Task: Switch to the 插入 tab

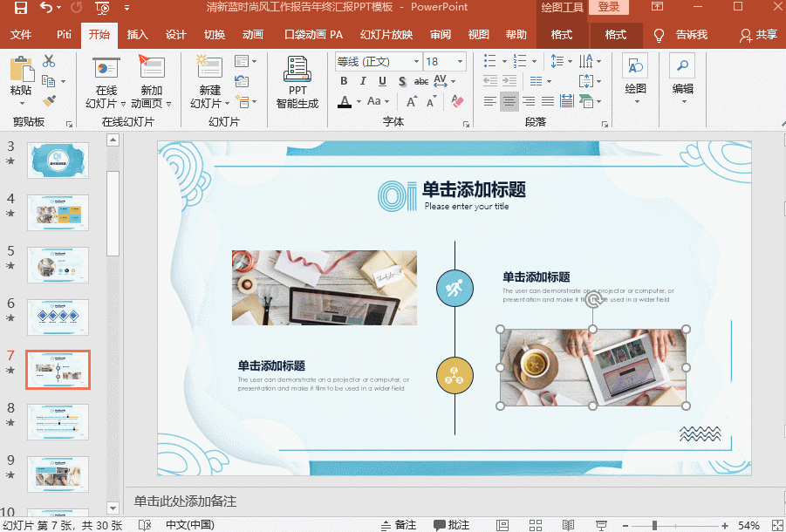Action: coord(137,35)
